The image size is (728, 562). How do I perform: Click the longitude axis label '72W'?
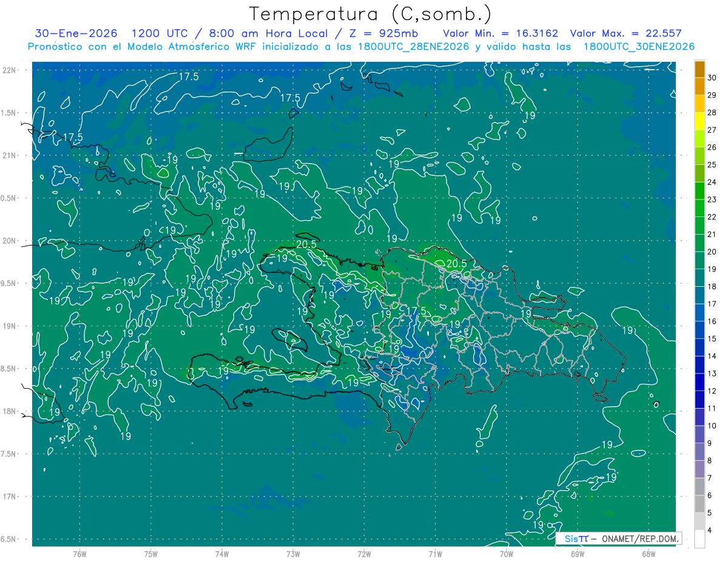tap(364, 554)
